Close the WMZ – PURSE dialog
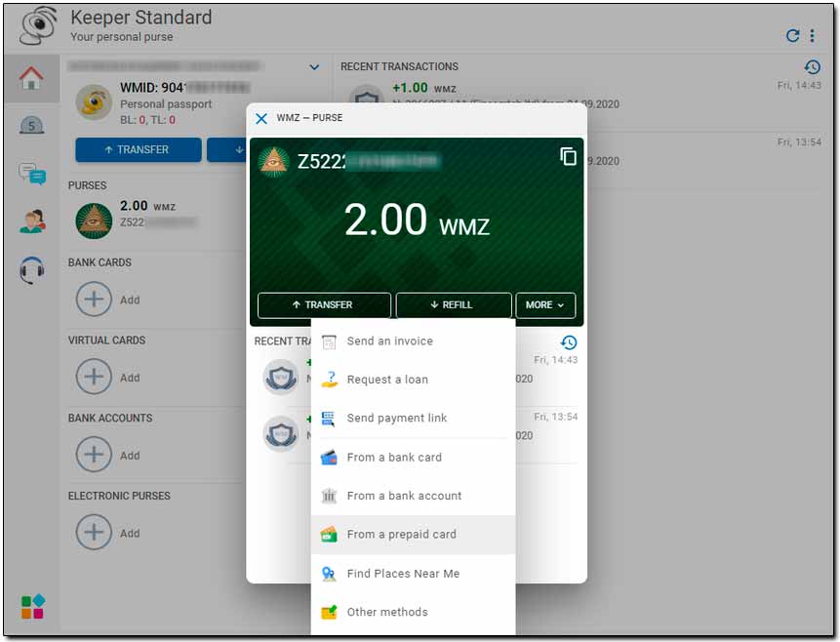Image resolution: width=840 pixels, height=642 pixels. (x=261, y=118)
